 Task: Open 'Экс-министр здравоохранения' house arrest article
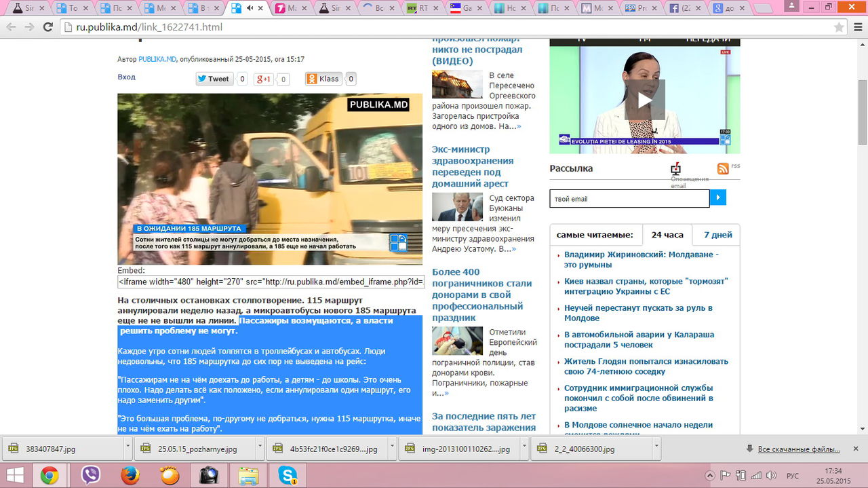pyautogui.click(x=473, y=166)
